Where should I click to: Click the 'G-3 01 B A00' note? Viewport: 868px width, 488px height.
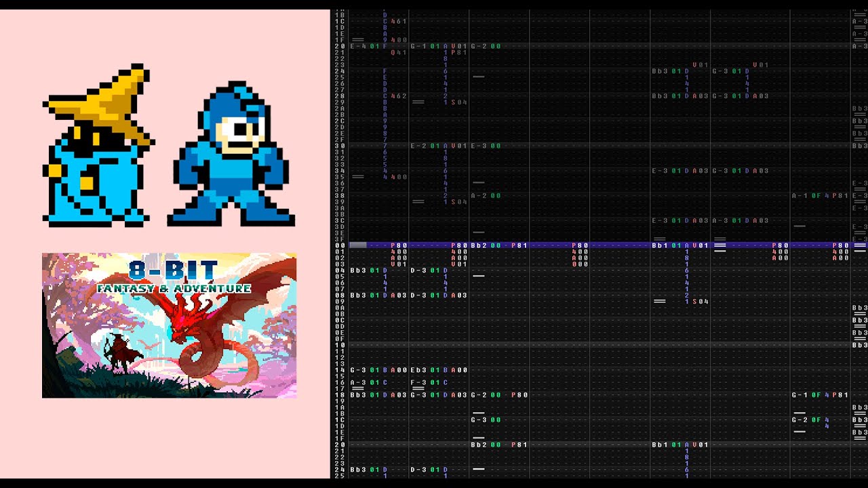click(378, 370)
